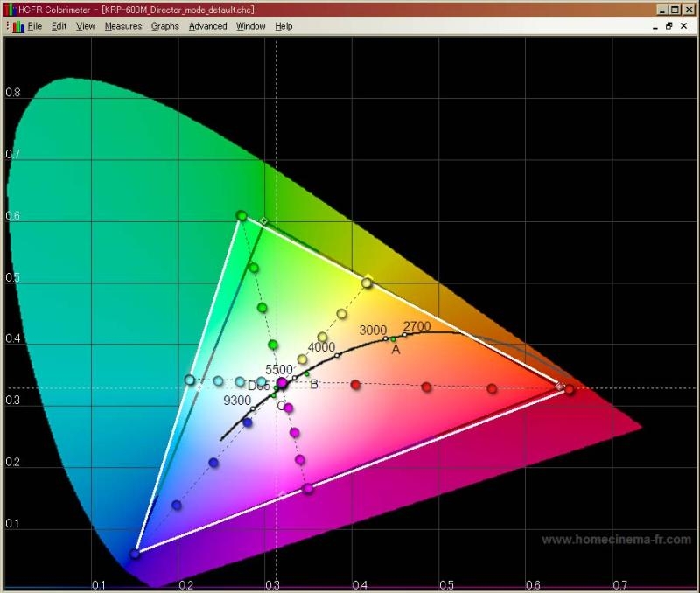
Task: Click the document icon left of File
Action: 17,26
